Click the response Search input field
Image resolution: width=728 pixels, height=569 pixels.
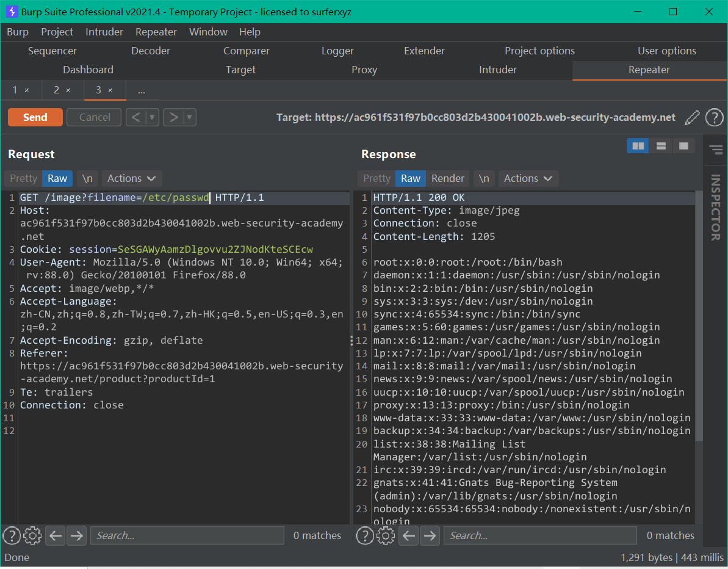(x=541, y=535)
